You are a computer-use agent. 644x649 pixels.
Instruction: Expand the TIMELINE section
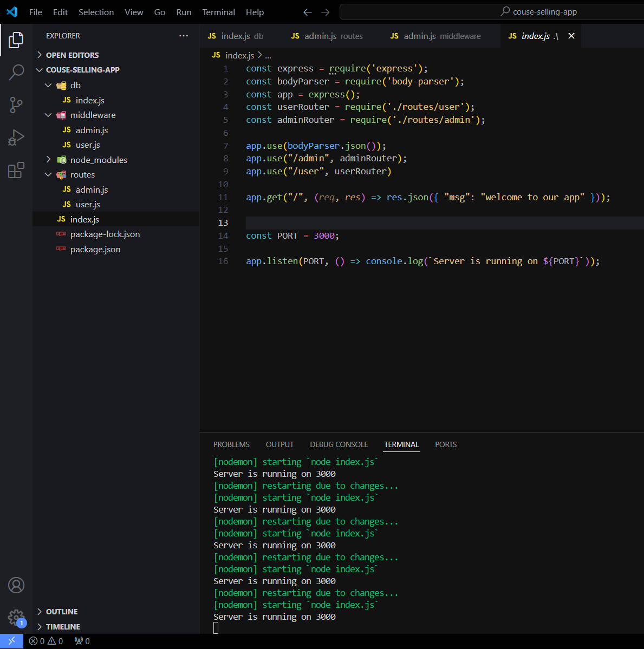pos(61,626)
